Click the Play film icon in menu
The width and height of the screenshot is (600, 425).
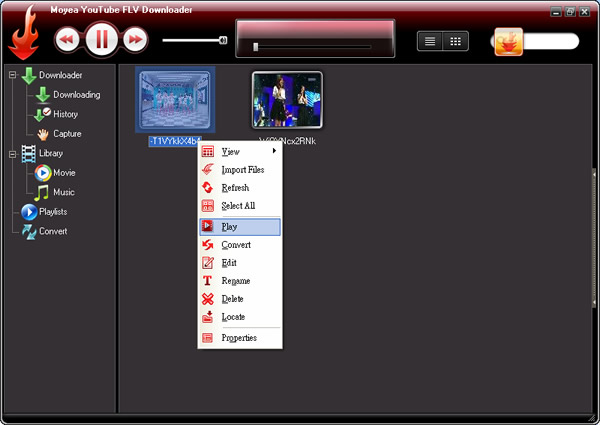point(208,226)
